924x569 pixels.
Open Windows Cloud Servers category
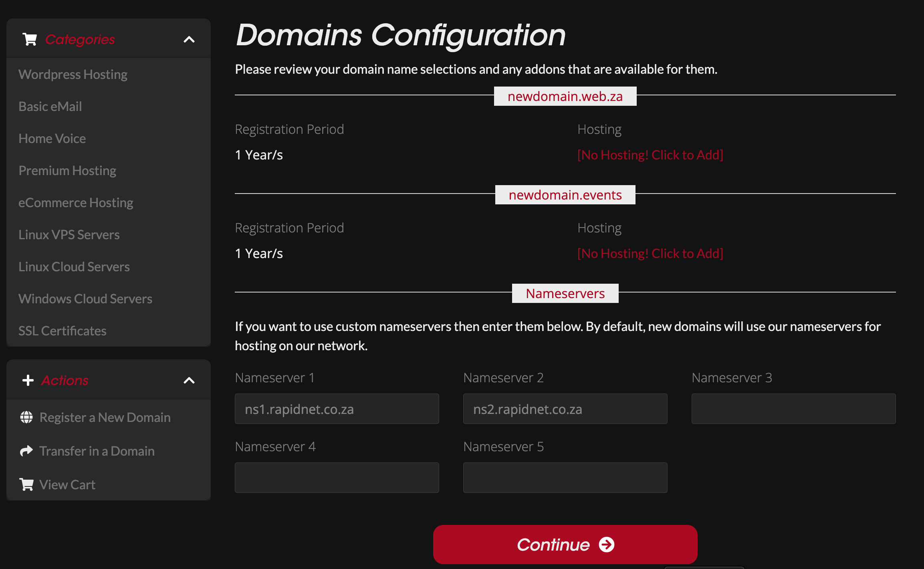[x=85, y=299]
